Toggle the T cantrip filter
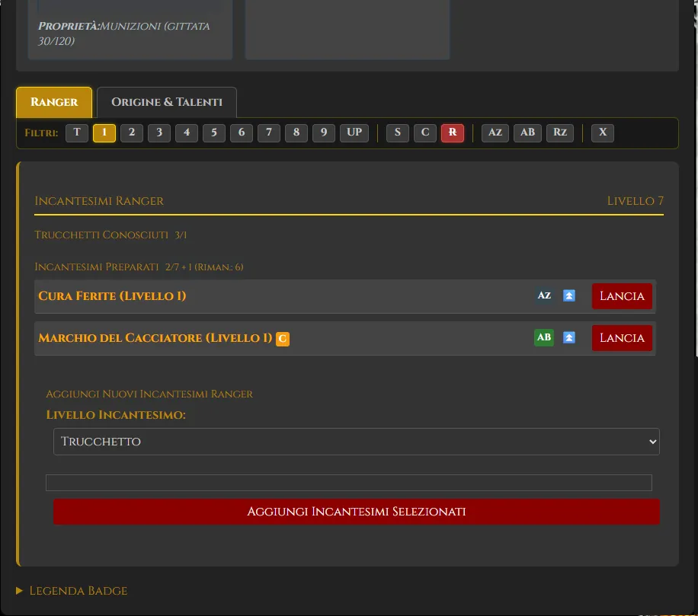698x616 pixels. tap(77, 132)
